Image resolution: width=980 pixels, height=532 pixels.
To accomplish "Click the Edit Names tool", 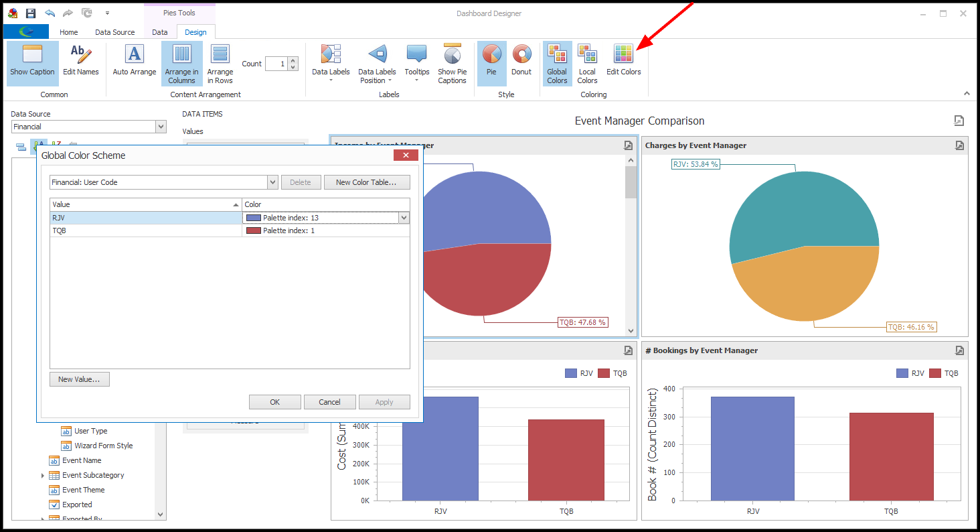I will pos(81,60).
